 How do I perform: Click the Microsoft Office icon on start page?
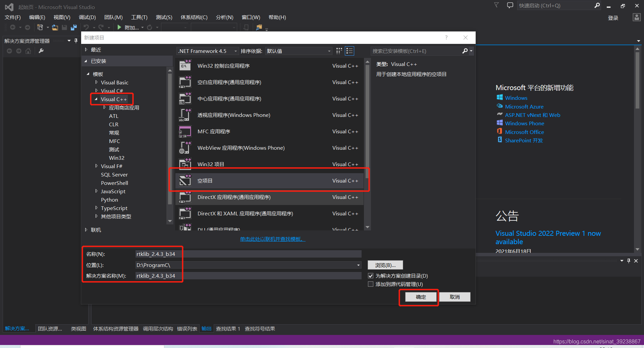point(500,132)
